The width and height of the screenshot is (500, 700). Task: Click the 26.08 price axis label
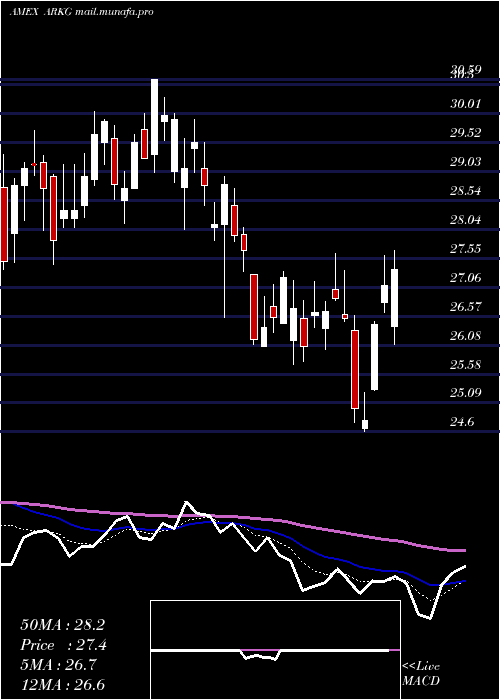click(466, 335)
